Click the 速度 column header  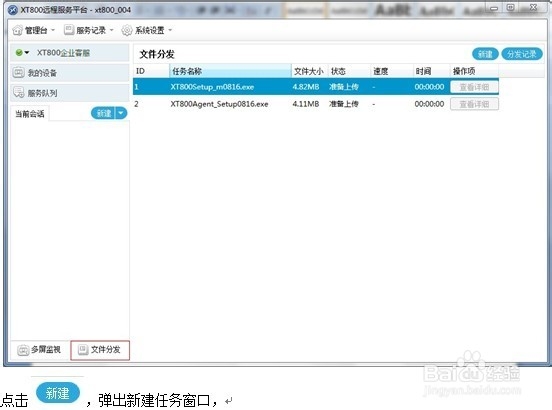391,71
